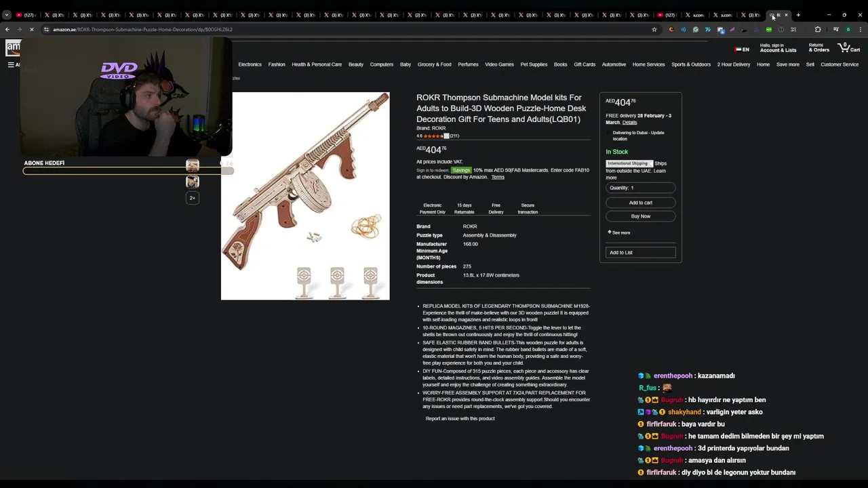Open the Computers category
Screen dimensions: 868x488
point(382,64)
